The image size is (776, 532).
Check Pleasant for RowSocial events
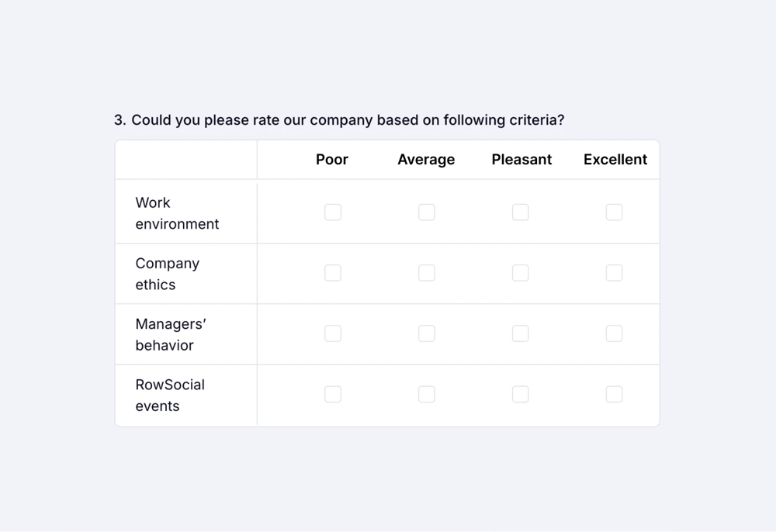coord(521,394)
